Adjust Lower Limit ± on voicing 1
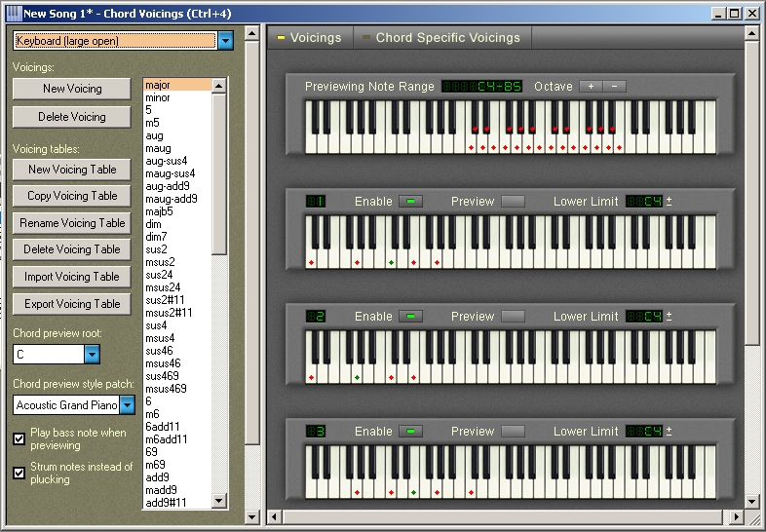Image resolution: width=766 pixels, height=532 pixels. click(669, 202)
